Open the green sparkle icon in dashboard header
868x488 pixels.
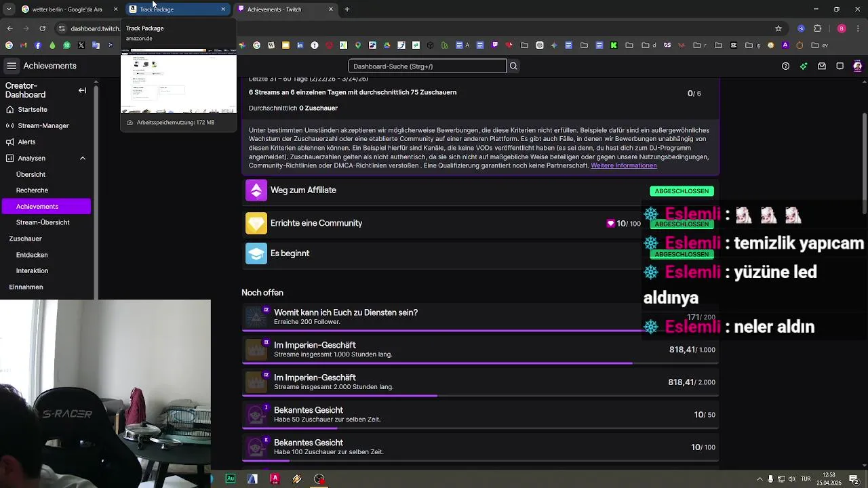[804, 66]
